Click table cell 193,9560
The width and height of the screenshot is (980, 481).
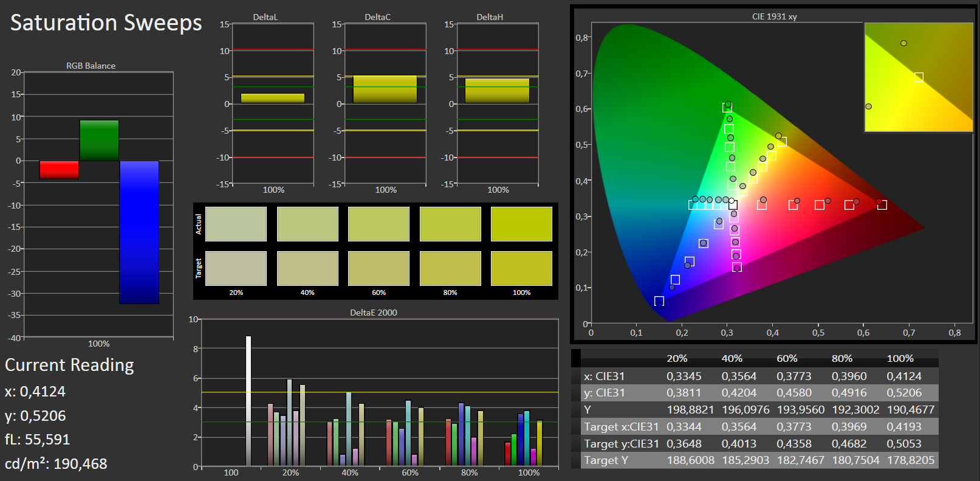coord(801,410)
